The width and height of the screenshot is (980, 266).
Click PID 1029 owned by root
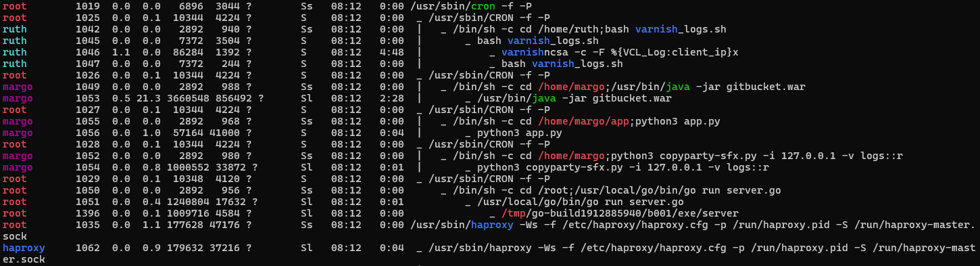pos(88,179)
